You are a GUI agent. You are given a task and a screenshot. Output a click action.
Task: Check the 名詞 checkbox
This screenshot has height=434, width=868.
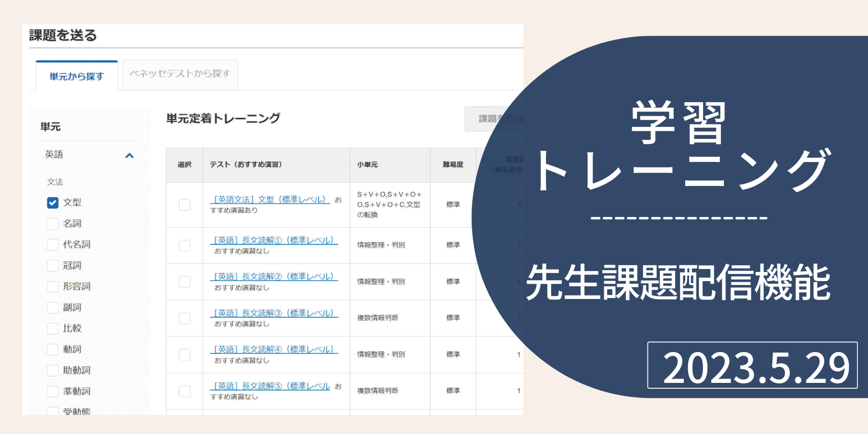coord(53,224)
